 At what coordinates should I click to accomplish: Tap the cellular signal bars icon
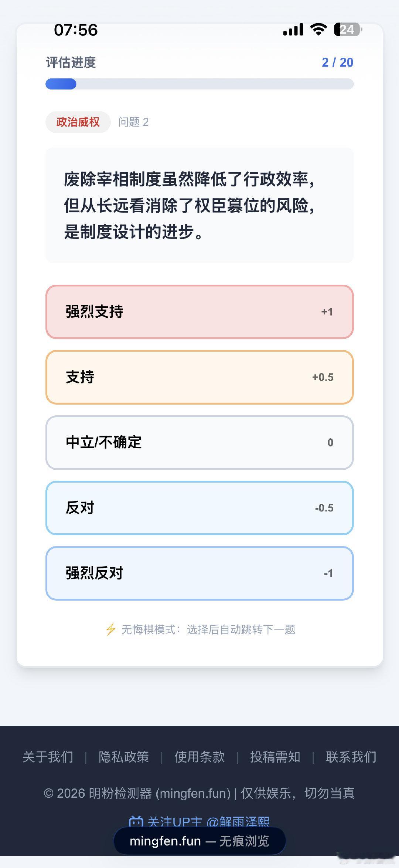click(293, 30)
